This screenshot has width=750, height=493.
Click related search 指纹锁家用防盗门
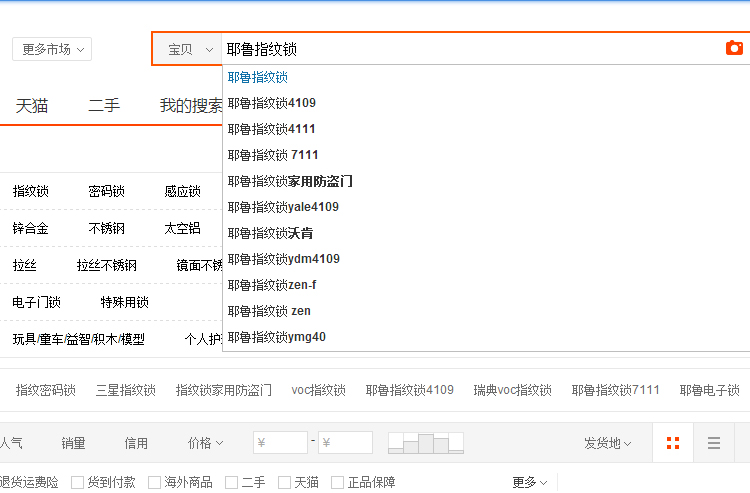point(224,390)
